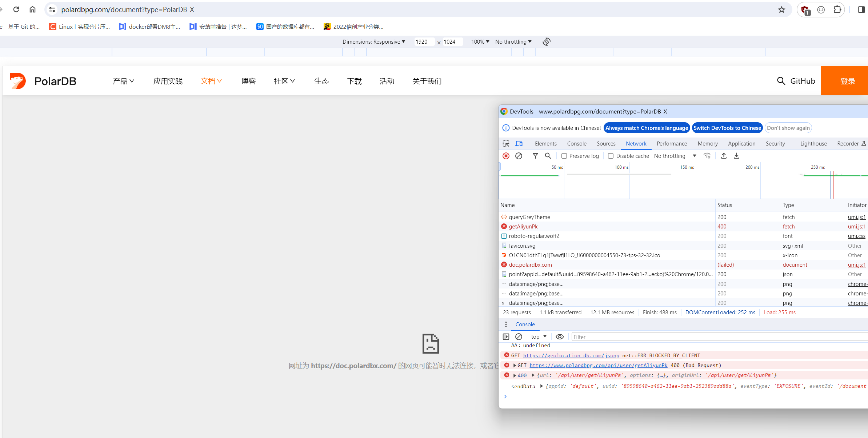Create live expression eye icon
This screenshot has width=868, height=438.
click(560, 337)
